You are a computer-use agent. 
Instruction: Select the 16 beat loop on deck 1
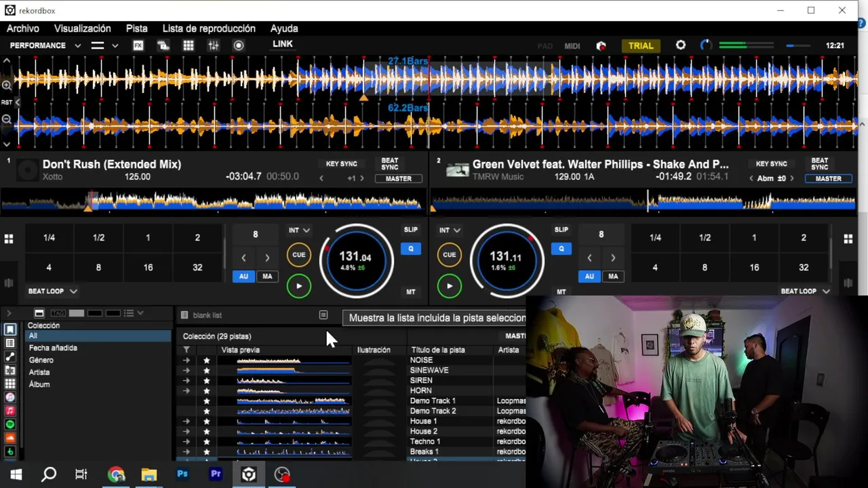coord(148,268)
